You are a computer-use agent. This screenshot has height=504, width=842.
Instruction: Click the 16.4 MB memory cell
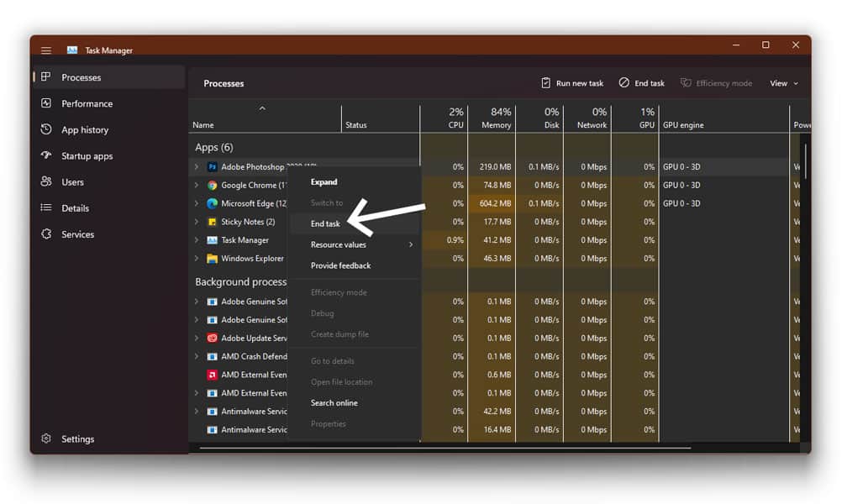pyautogui.click(x=492, y=429)
